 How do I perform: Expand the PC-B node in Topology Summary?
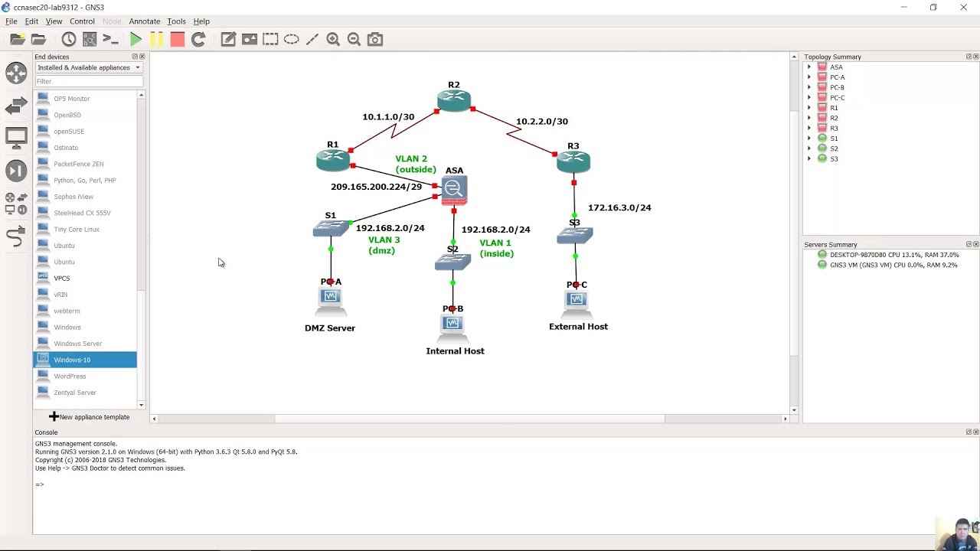[809, 87]
